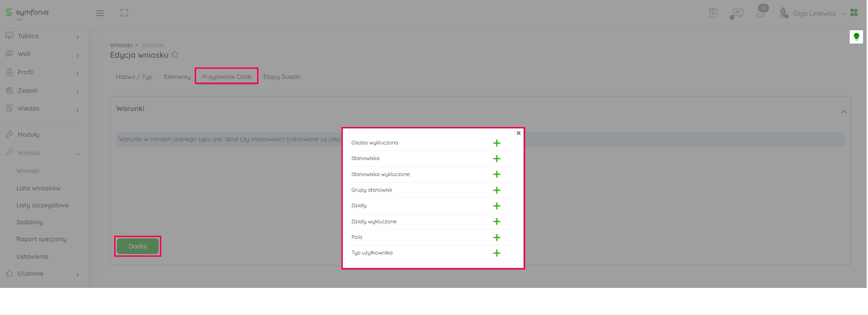Click the plus icon beside Typ użytkownika
The height and width of the screenshot is (315, 868).
[496, 253]
